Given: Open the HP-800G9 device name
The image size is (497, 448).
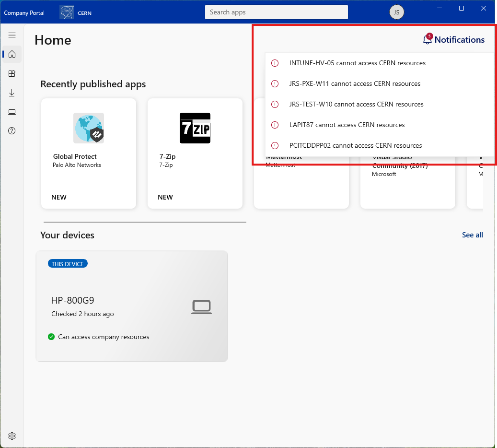Looking at the screenshot, I should [x=72, y=300].
